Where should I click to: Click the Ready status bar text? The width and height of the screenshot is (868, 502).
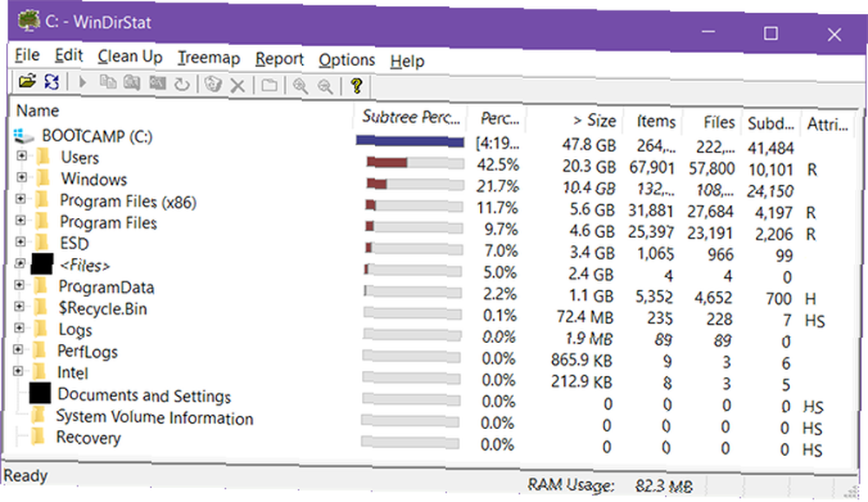(x=25, y=475)
